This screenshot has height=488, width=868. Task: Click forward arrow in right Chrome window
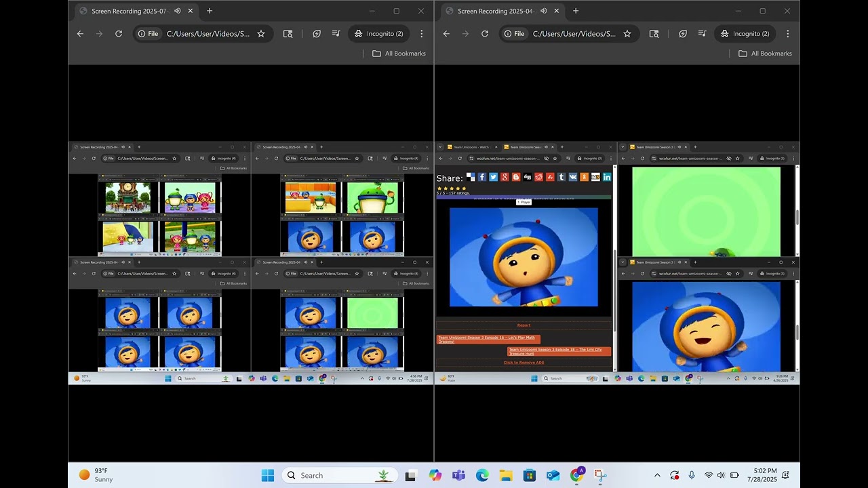pos(465,34)
